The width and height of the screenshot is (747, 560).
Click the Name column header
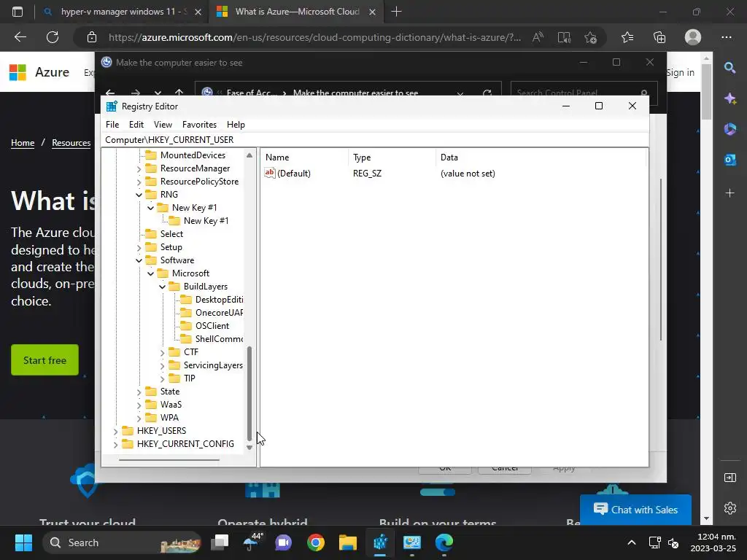pyautogui.click(x=305, y=157)
